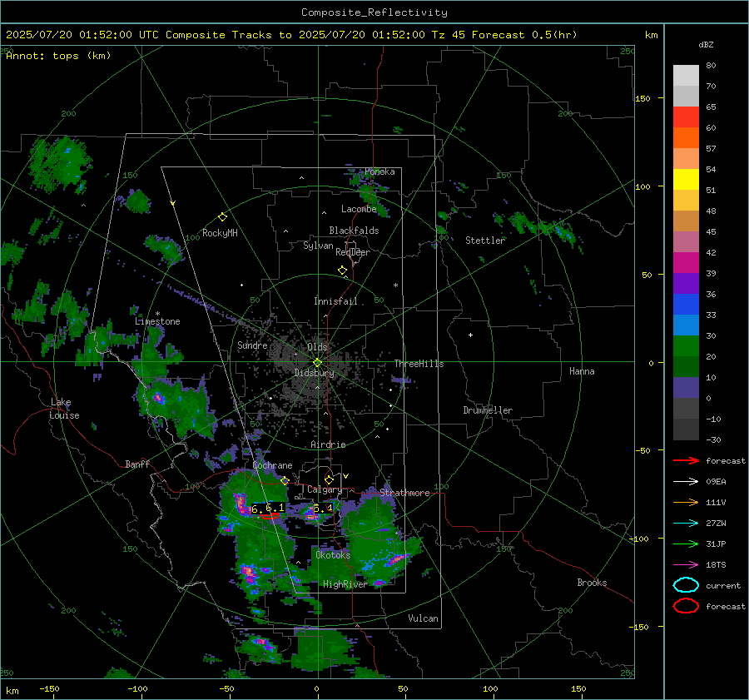This screenshot has width=749, height=700.
Task: Click the cyan 27ZW arrow legend icon
Action: point(686,524)
